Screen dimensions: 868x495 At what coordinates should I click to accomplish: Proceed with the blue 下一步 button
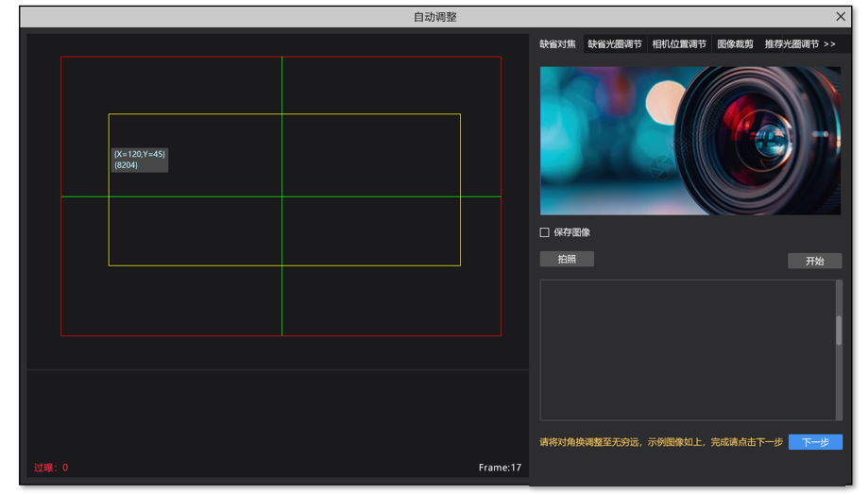pyautogui.click(x=815, y=442)
